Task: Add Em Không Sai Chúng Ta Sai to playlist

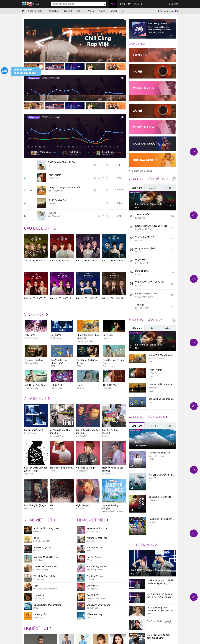Action: (103, 165)
